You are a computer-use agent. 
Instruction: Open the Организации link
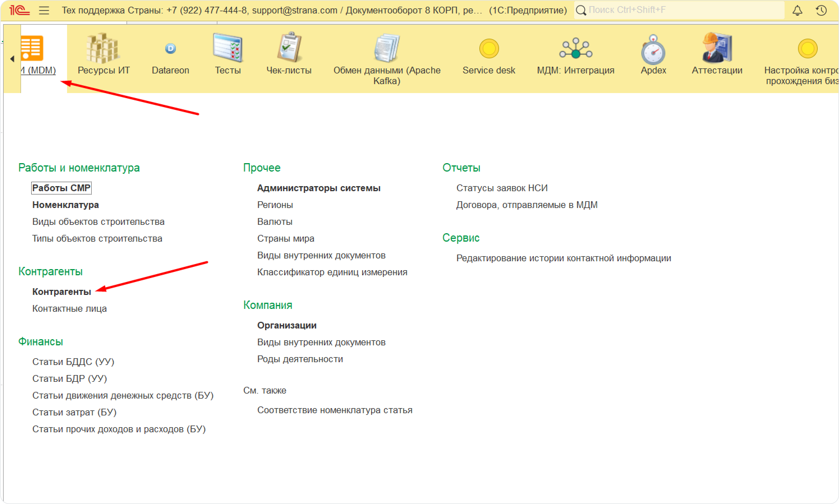286,325
